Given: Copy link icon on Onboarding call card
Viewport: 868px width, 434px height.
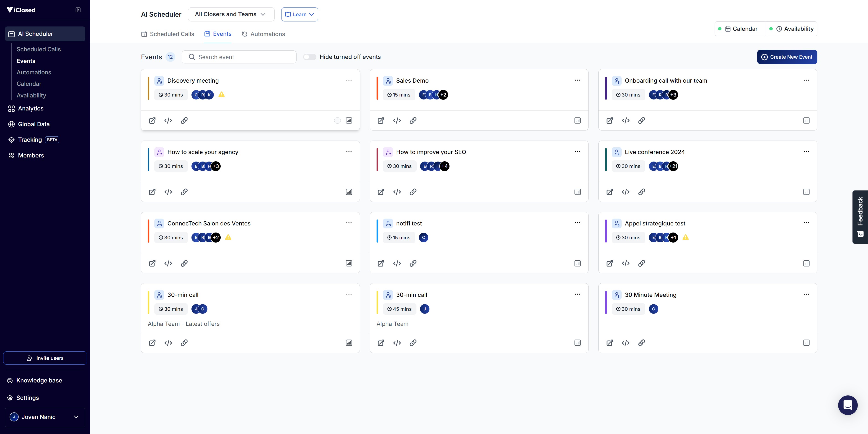Looking at the screenshot, I should point(642,120).
